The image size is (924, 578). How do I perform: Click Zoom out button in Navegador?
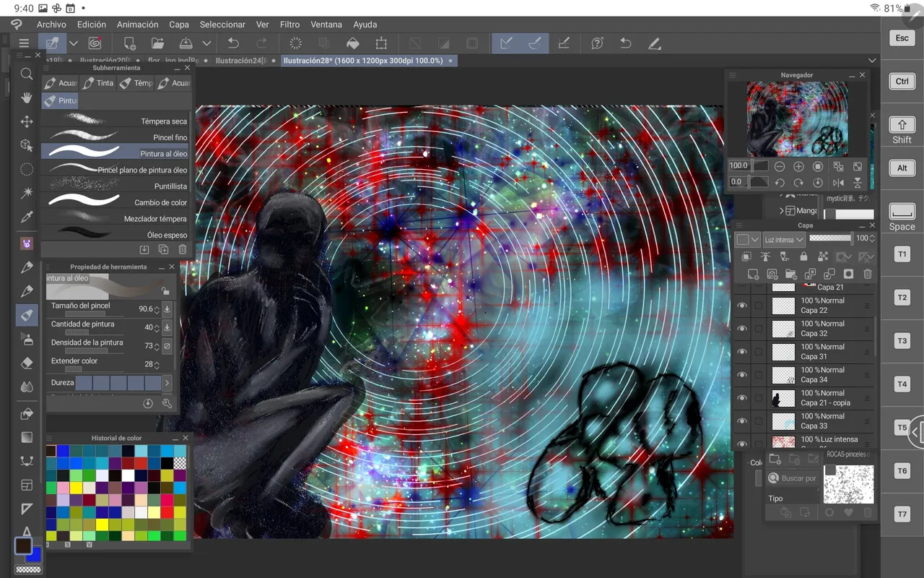tap(780, 166)
